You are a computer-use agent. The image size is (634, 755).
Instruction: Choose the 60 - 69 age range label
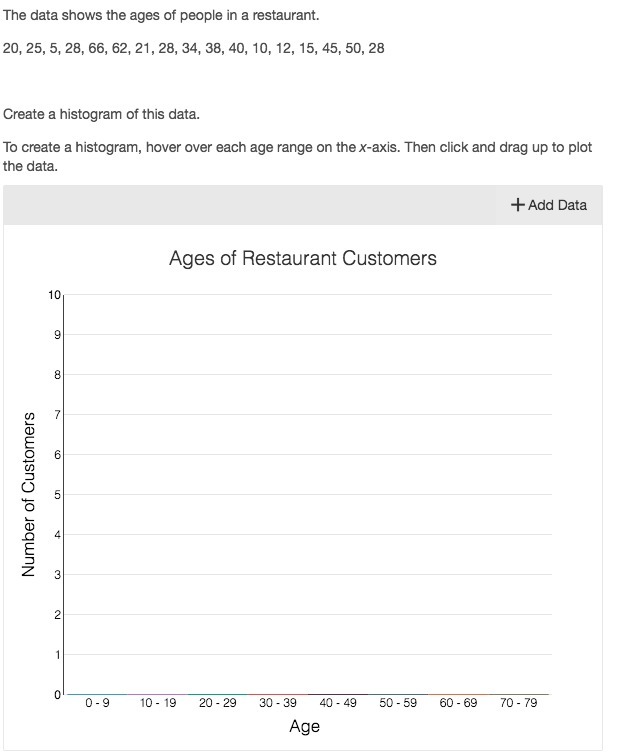tap(458, 703)
